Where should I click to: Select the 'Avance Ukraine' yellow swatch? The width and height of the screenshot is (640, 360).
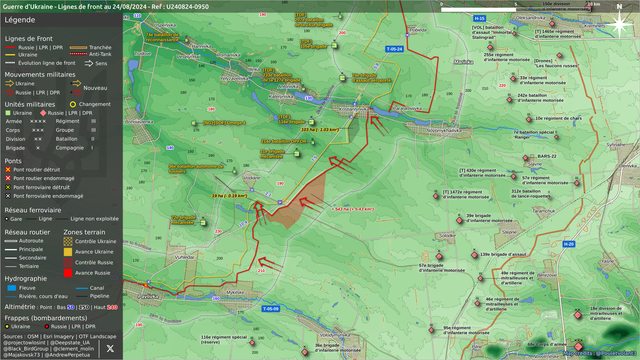pos(68,252)
